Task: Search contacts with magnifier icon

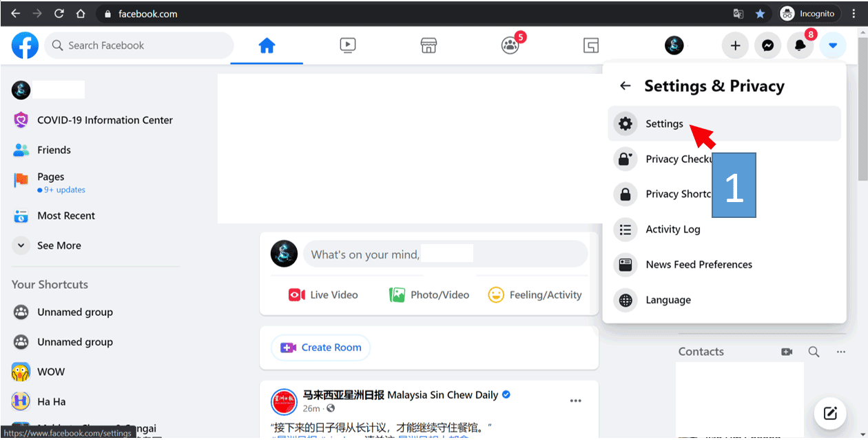Action: coord(814,352)
